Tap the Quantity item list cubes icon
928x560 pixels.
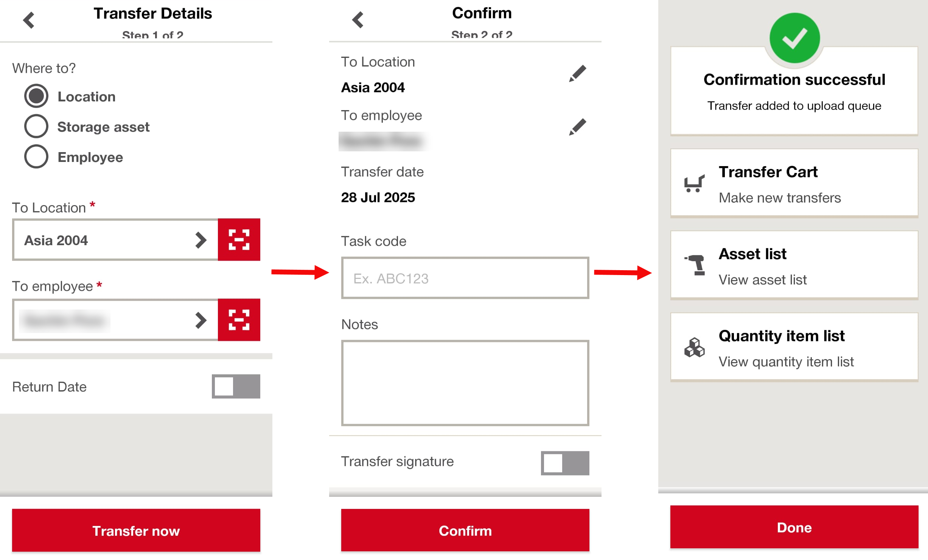pos(694,347)
